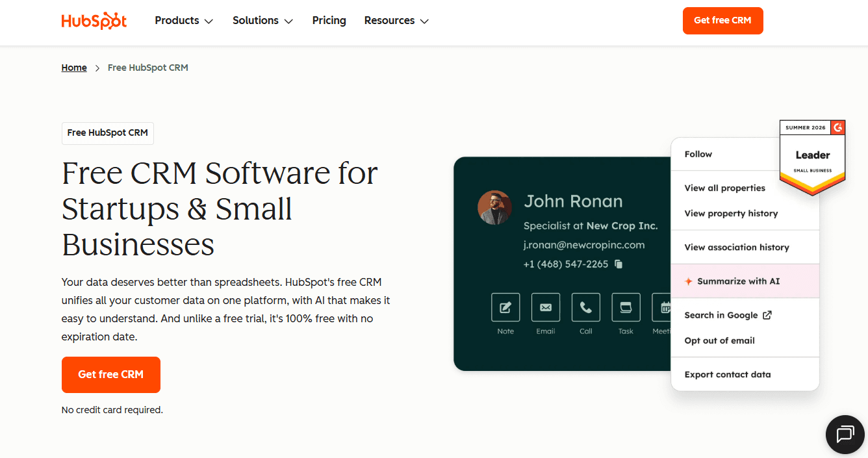
Task: Click the G2 Leader Summer 2026 badge
Action: pyautogui.click(x=812, y=157)
